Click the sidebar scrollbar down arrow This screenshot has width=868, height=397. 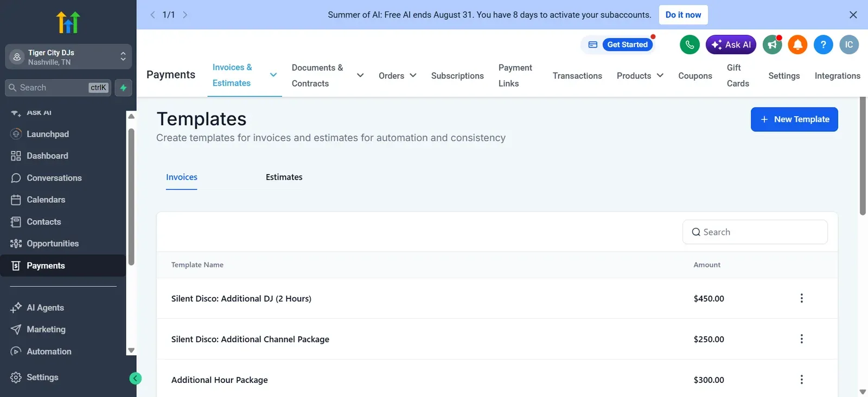click(131, 350)
